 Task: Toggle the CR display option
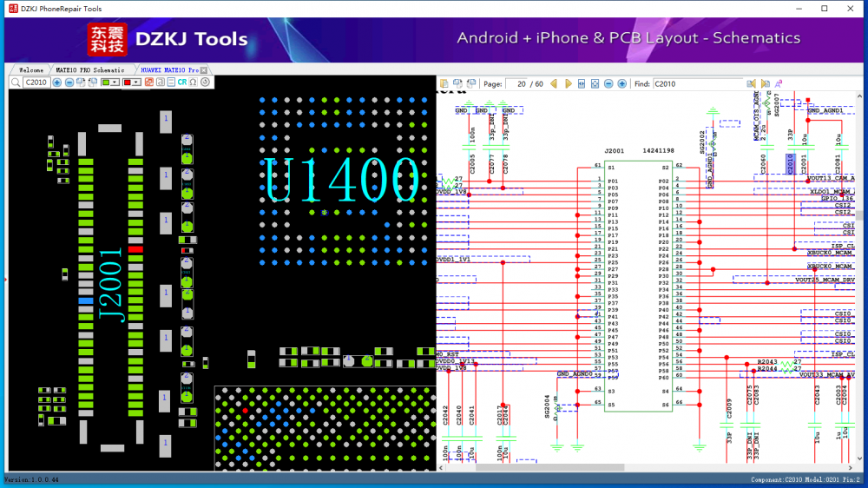click(x=182, y=82)
